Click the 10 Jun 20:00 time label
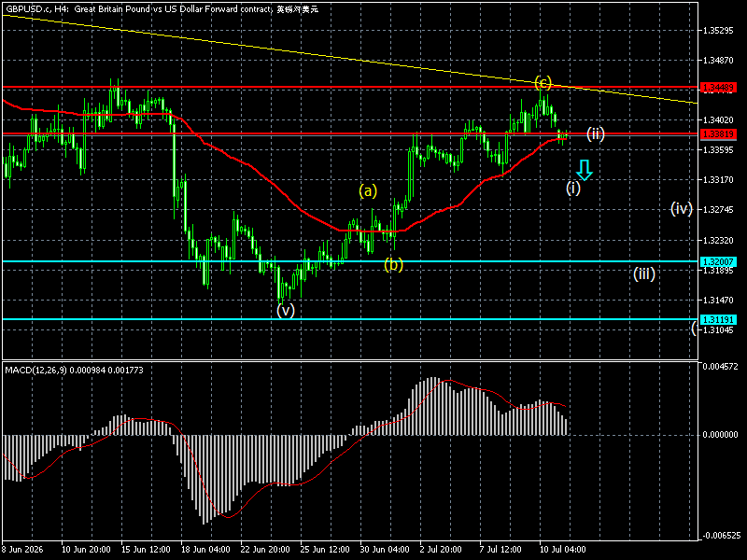This screenshot has width=747, height=560. (86, 550)
